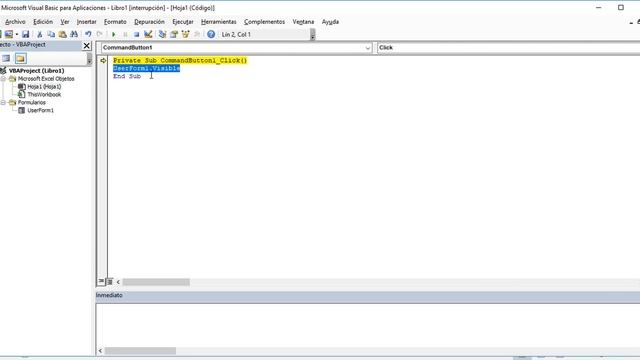Viewport: 640px width, 360px height.
Task: Open the Object Browser toolbar icon
Action: (x=185, y=34)
